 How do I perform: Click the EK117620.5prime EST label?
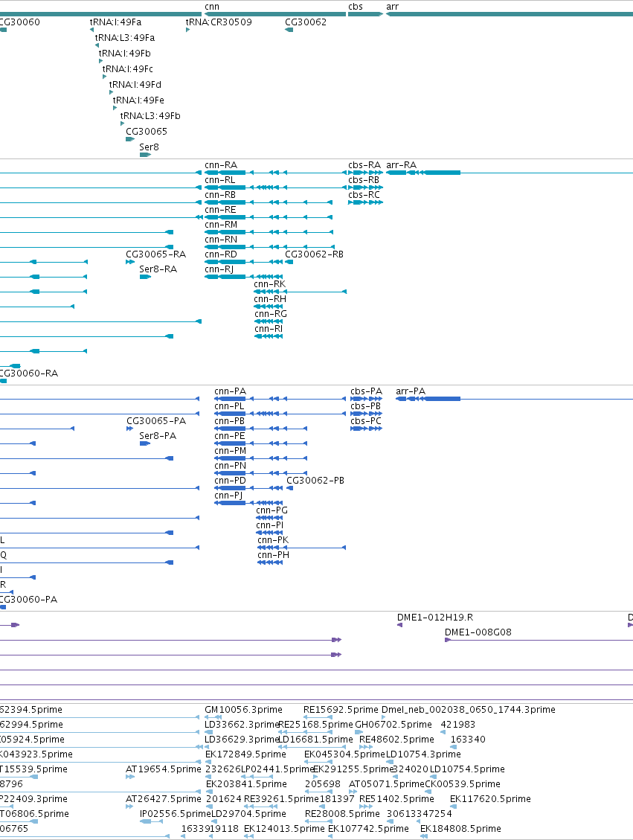coord(490,799)
